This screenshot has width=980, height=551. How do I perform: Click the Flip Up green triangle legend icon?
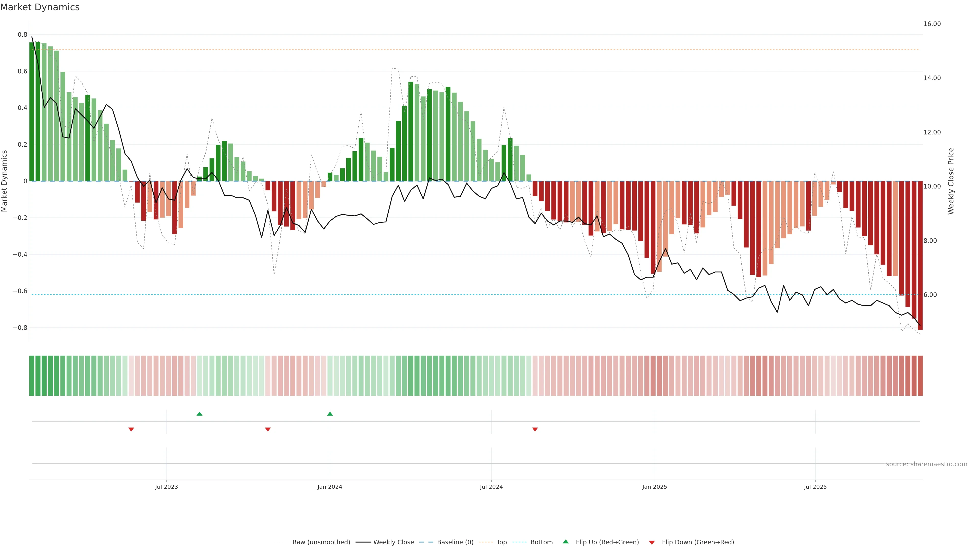click(565, 542)
